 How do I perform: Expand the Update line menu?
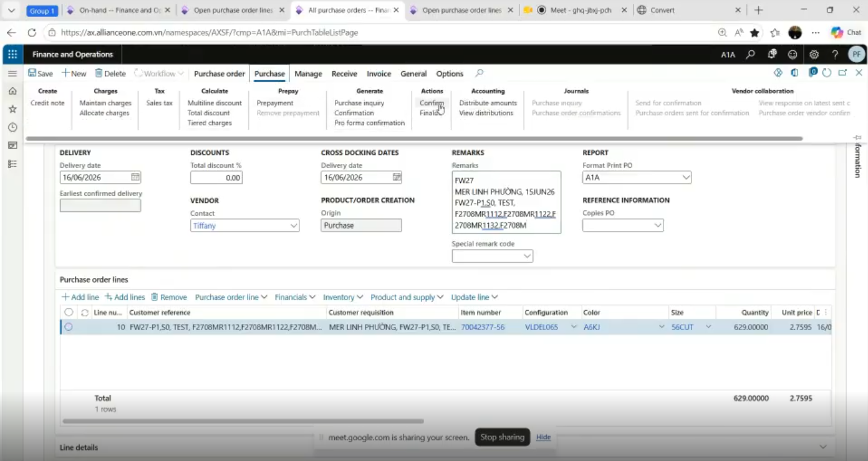475,297
